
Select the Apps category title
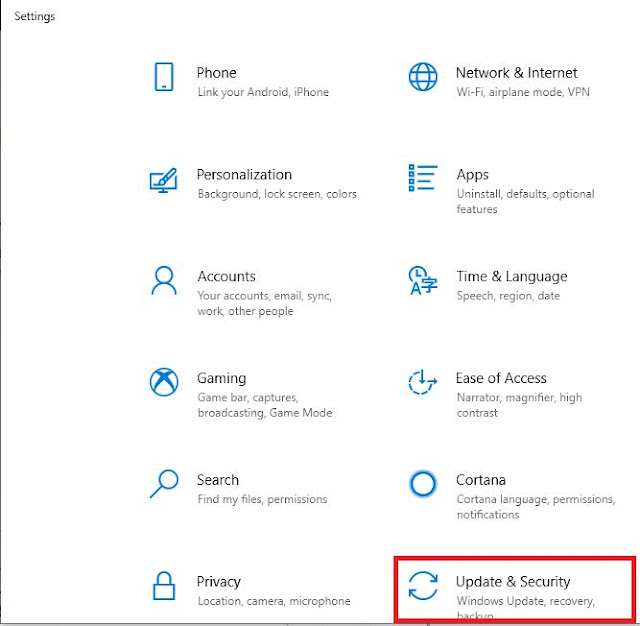pos(472,175)
